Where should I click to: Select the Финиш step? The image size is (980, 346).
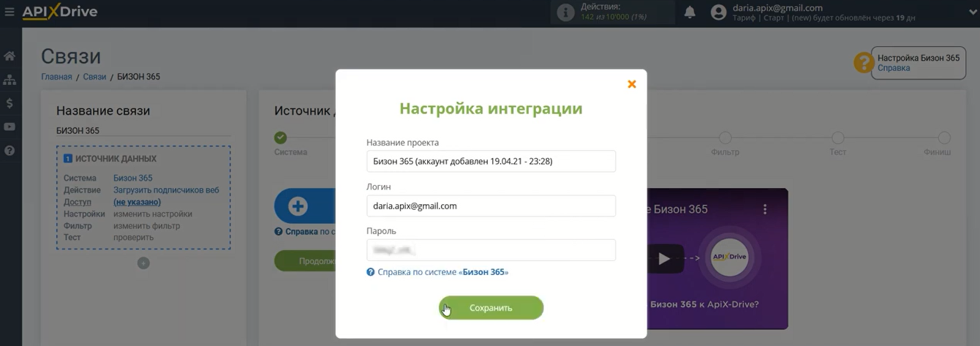944,138
